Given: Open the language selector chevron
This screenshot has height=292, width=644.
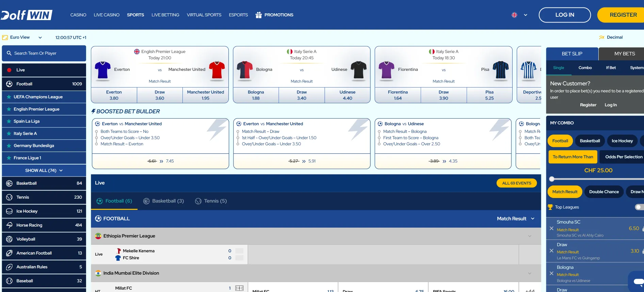Looking at the screenshot, I should click(526, 15).
